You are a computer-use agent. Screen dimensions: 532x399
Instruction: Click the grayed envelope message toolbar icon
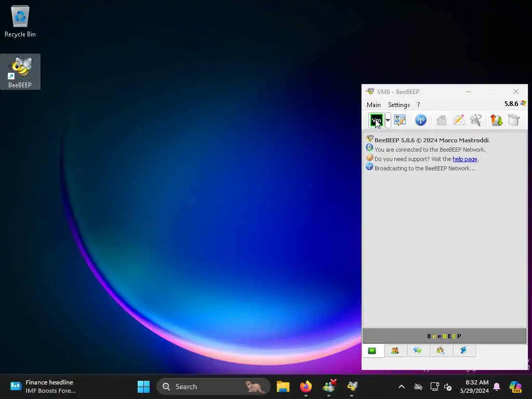[442, 120]
